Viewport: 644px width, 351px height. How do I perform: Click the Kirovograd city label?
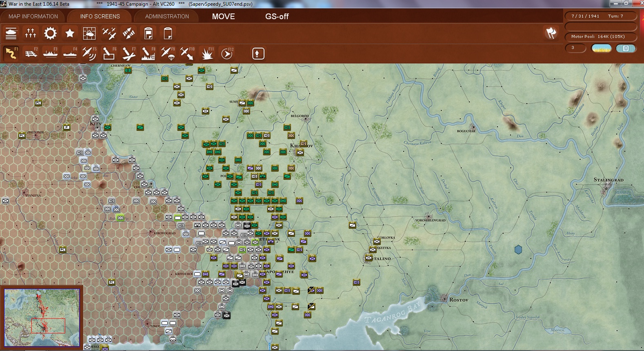[x=164, y=233]
